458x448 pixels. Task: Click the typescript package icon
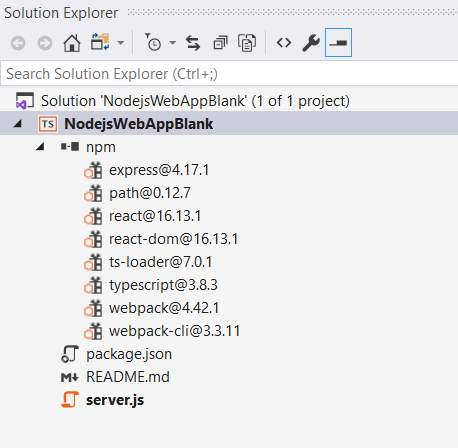(x=93, y=285)
